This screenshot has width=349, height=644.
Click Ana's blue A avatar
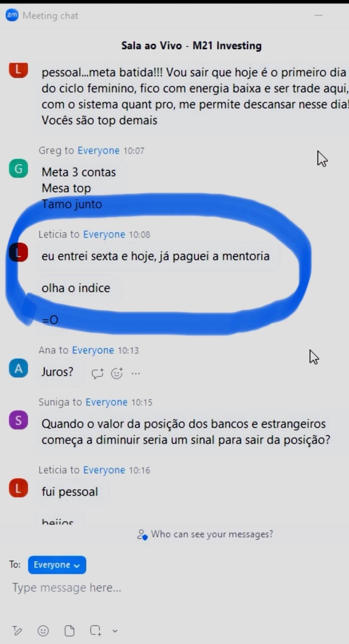coord(18,368)
